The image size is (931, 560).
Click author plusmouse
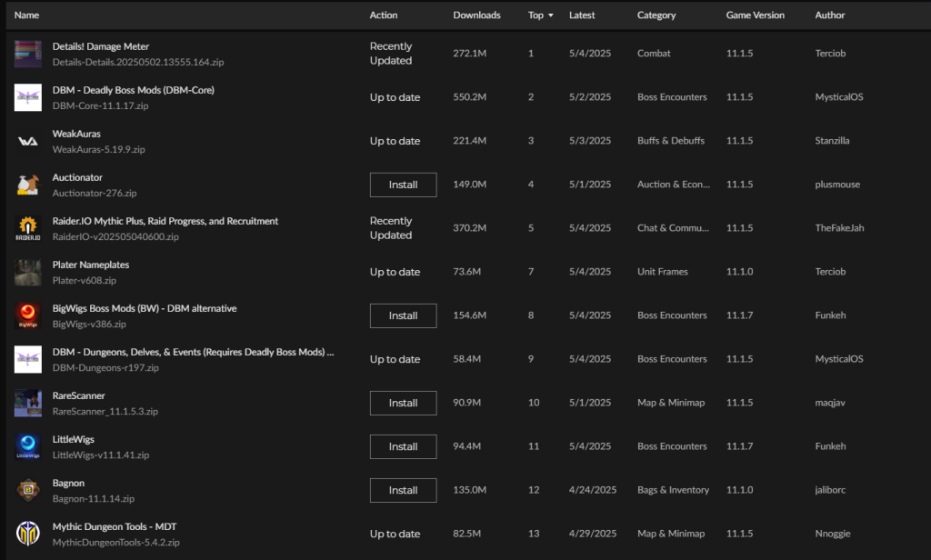click(837, 185)
